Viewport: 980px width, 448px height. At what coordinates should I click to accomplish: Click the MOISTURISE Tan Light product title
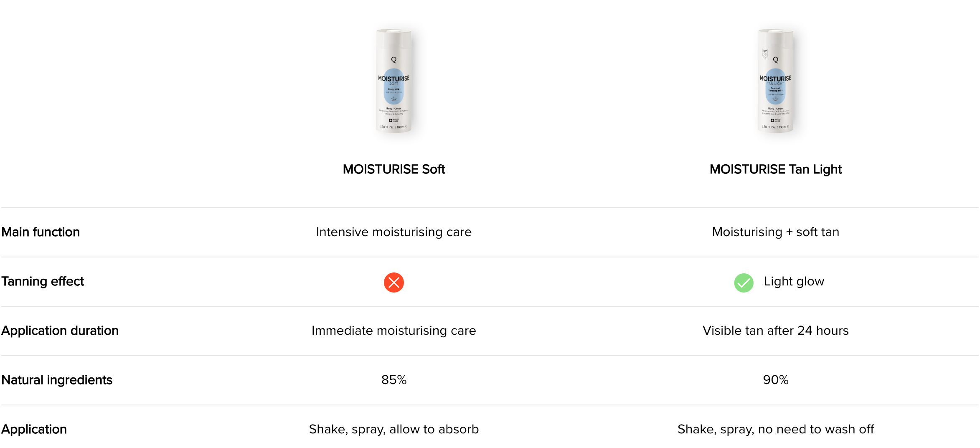(775, 169)
